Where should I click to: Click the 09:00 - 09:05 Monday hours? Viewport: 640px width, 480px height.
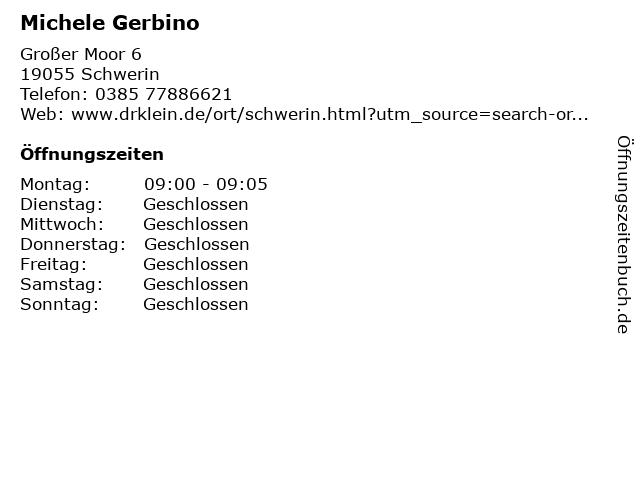point(206,184)
